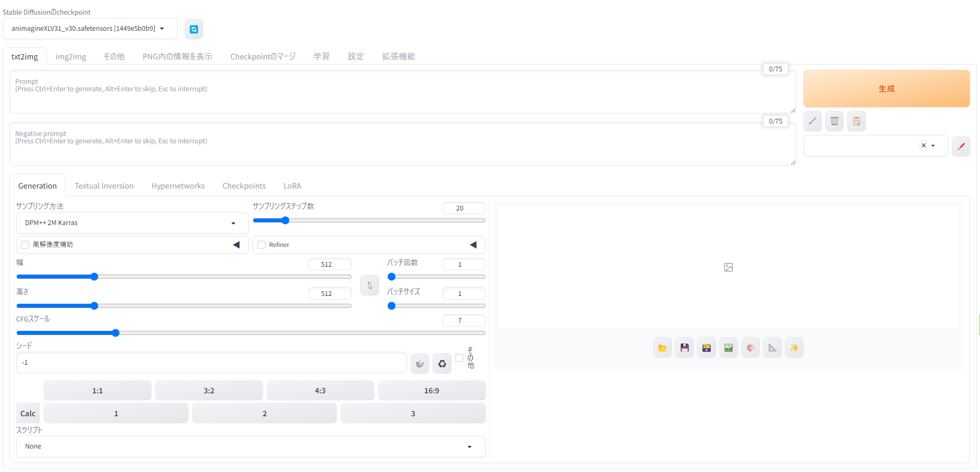Select the txt2img tab
The width and height of the screenshot is (980, 472).
pos(25,56)
